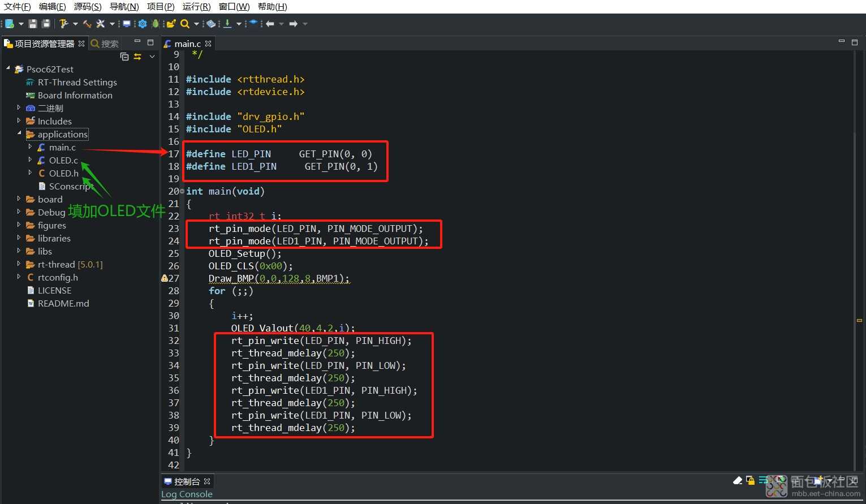Collapse the applications folder

[19, 133]
